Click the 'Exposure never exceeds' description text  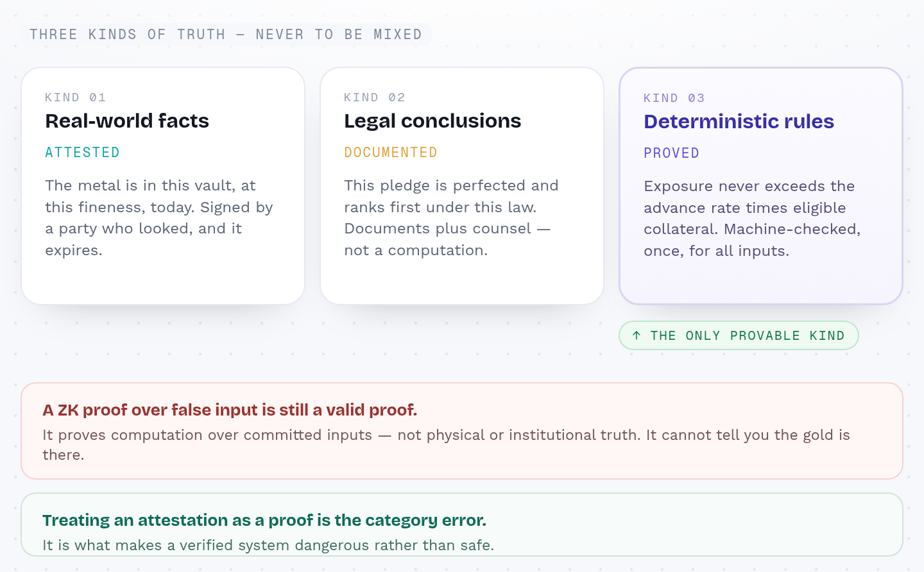click(752, 219)
